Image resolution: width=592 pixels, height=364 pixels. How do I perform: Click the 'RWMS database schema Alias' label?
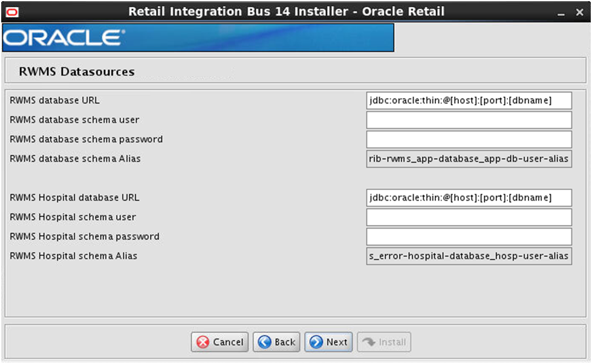pyautogui.click(x=75, y=158)
